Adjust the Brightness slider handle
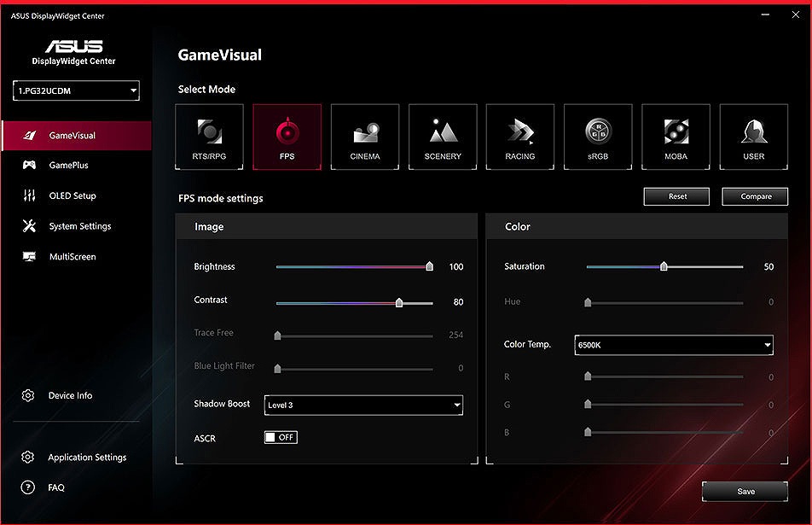 point(428,266)
